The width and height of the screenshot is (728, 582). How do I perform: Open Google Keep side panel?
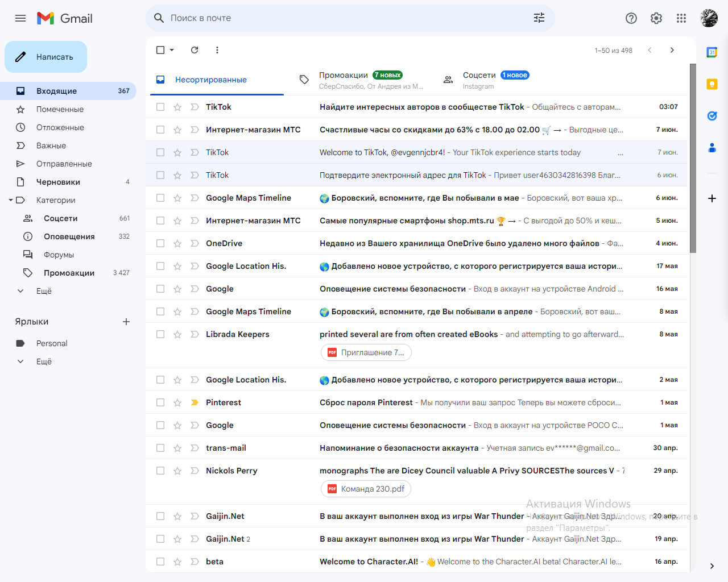pyautogui.click(x=712, y=84)
